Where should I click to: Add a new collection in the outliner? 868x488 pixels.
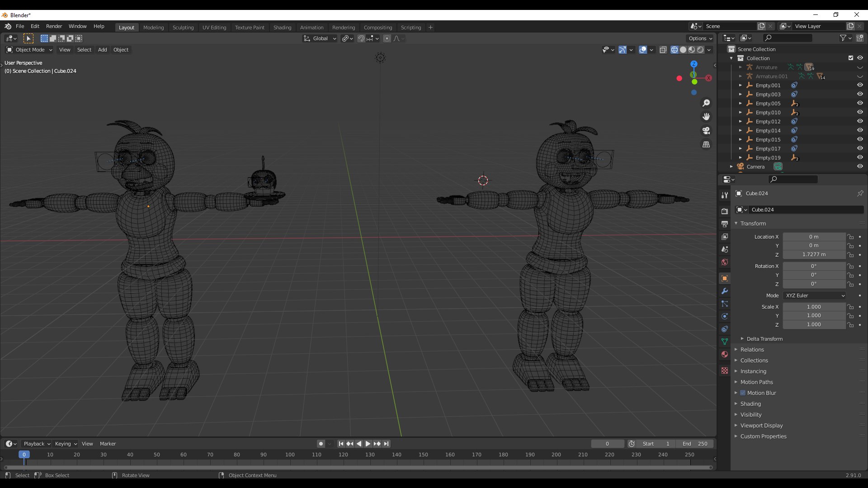(860, 38)
